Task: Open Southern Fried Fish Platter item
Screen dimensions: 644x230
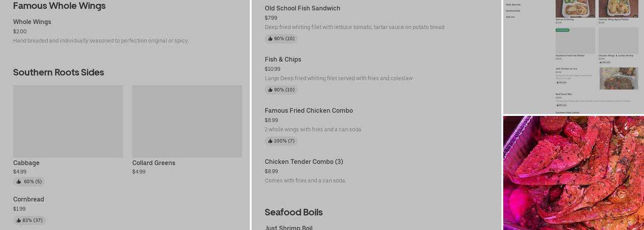Action: click(x=570, y=56)
